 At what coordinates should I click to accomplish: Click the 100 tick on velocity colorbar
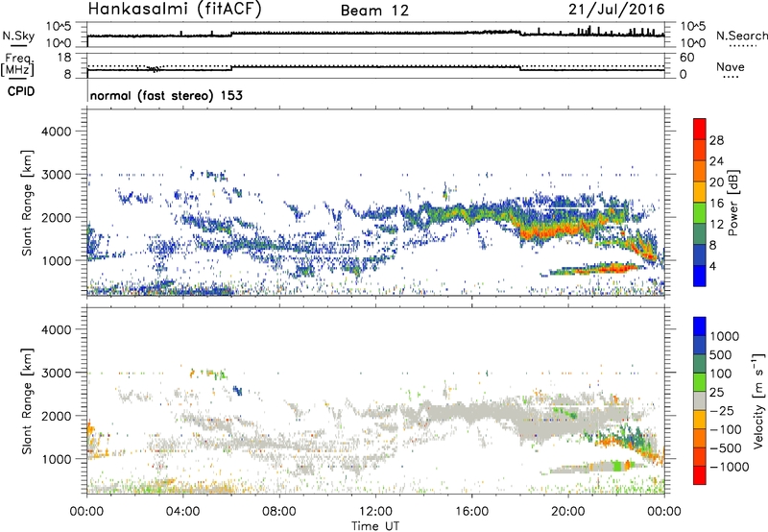(721, 374)
